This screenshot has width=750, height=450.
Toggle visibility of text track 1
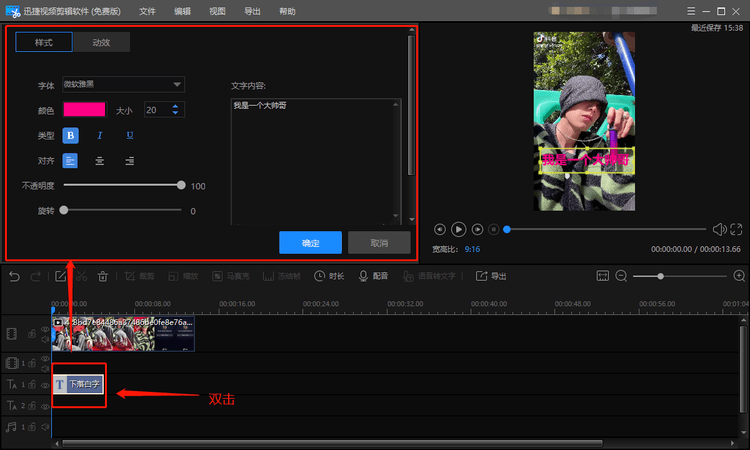point(45,385)
